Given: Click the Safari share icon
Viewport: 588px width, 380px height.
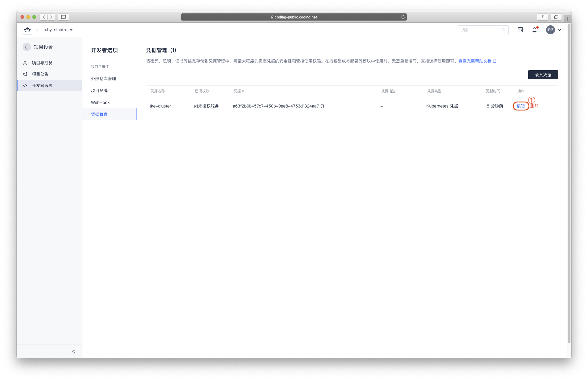Looking at the screenshot, I should 542,17.
